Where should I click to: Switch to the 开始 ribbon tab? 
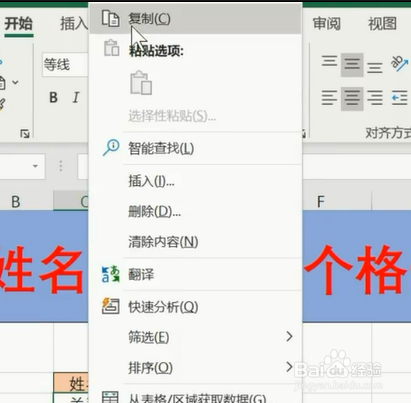click(x=19, y=24)
